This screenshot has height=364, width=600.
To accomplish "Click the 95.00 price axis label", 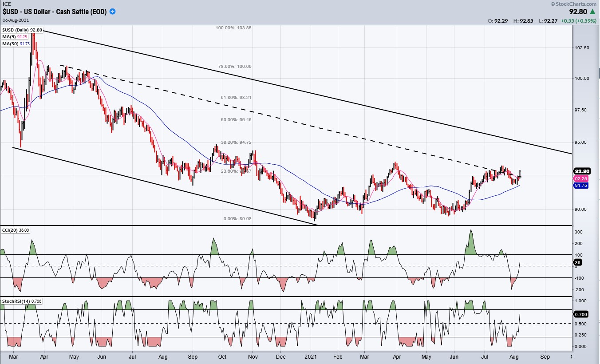I will click(581, 142).
